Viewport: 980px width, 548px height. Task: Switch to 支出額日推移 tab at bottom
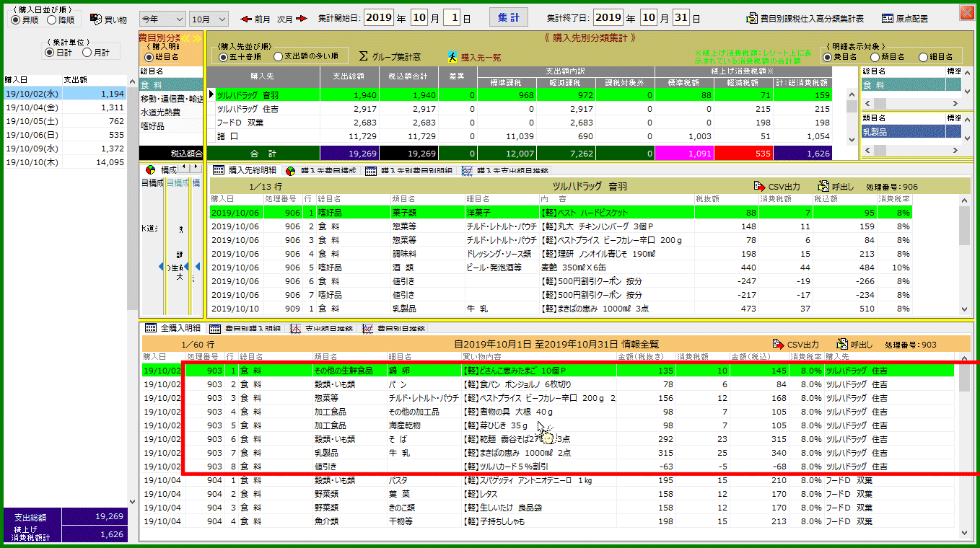pyautogui.click(x=323, y=328)
